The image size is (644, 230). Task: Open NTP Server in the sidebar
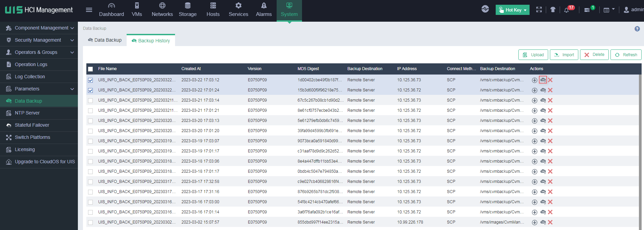coord(39,113)
